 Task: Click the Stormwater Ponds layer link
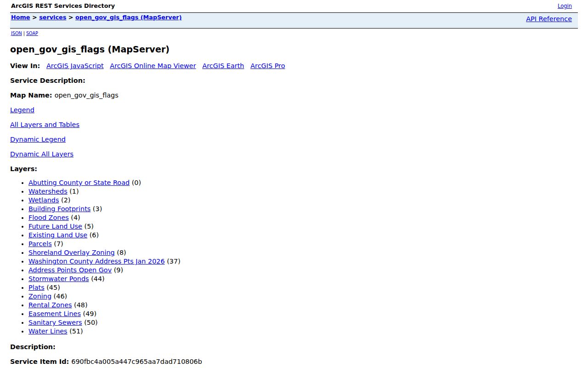[x=59, y=279]
